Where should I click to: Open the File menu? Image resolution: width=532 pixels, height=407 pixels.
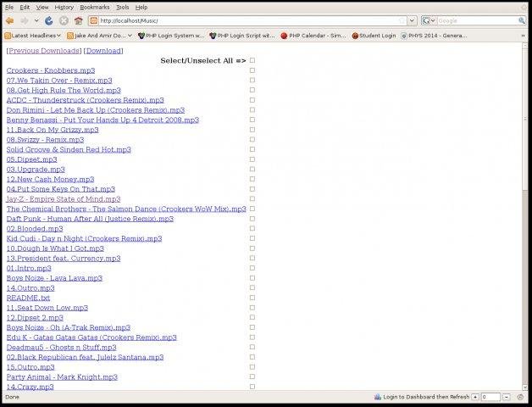[x=9, y=7]
